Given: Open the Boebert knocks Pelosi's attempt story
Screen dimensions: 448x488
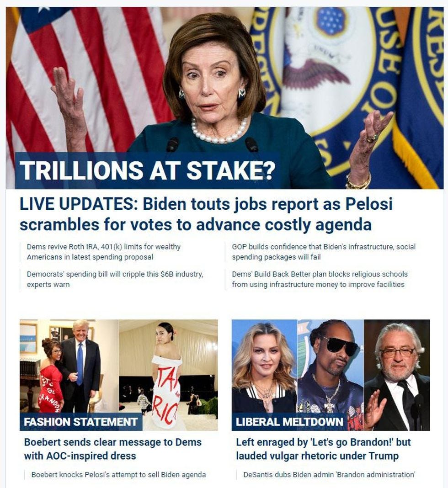Looking at the screenshot, I should coord(118,475).
